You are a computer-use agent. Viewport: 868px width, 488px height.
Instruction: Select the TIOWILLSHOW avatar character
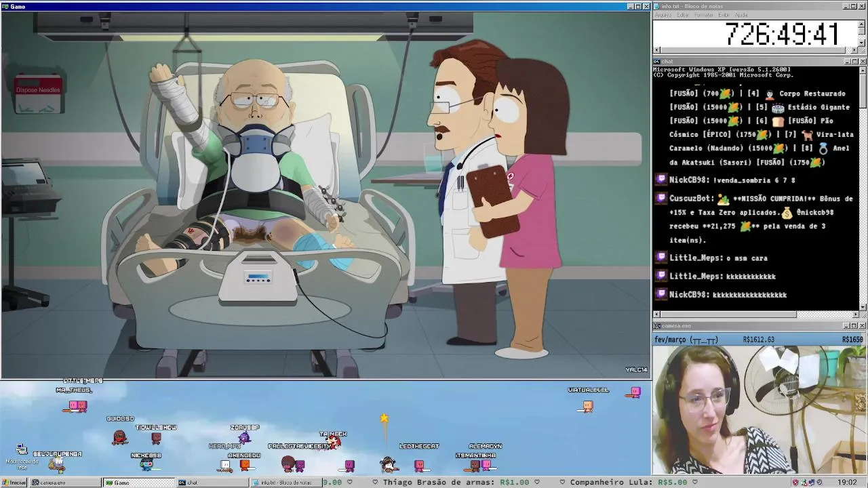click(156, 438)
